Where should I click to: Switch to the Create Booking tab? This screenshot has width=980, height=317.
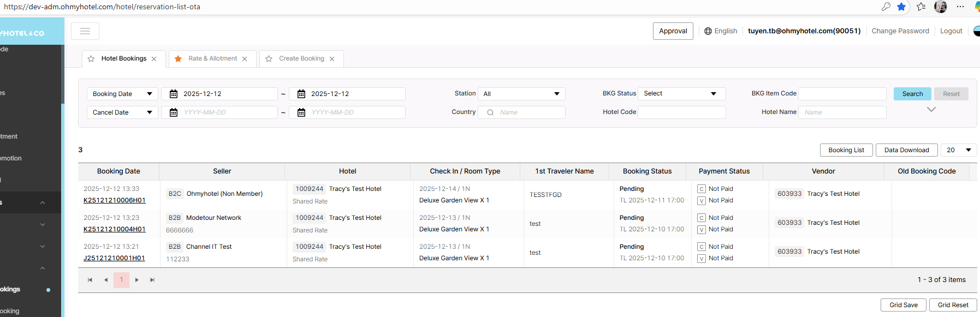[301, 58]
